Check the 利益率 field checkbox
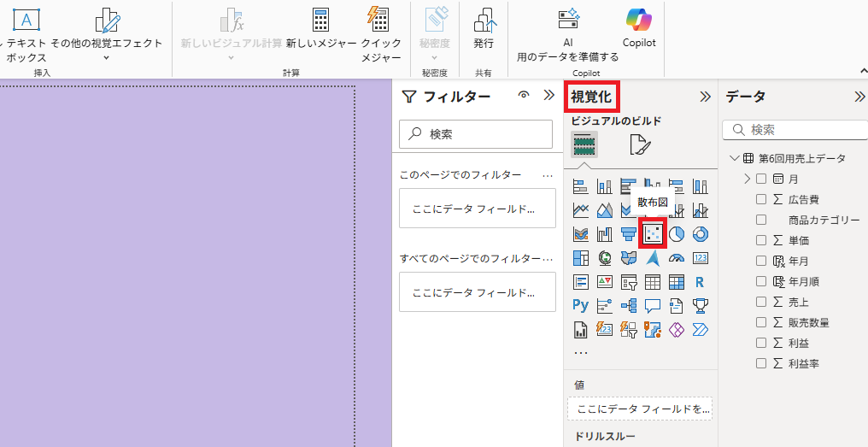The width and height of the screenshot is (868, 447). 761,363
